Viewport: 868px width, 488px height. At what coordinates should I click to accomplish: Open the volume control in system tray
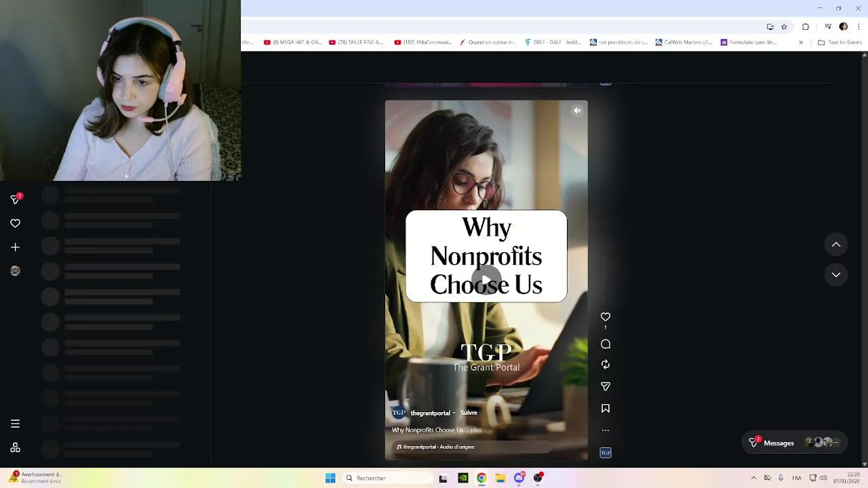coord(823,478)
